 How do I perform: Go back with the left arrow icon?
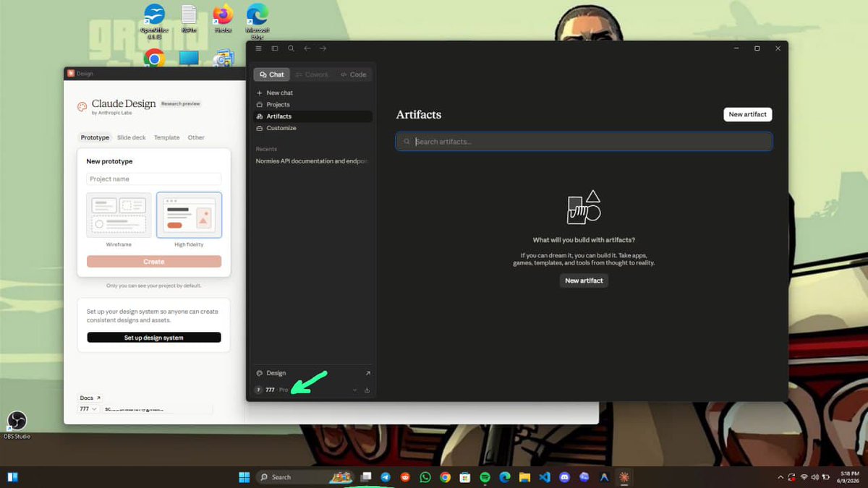coord(307,48)
